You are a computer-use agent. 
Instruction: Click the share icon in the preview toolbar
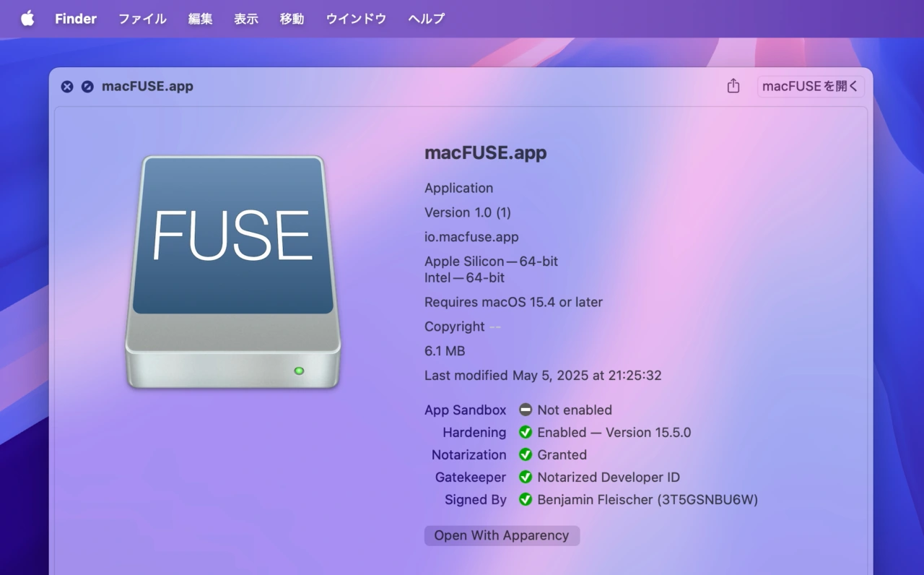[x=733, y=86]
